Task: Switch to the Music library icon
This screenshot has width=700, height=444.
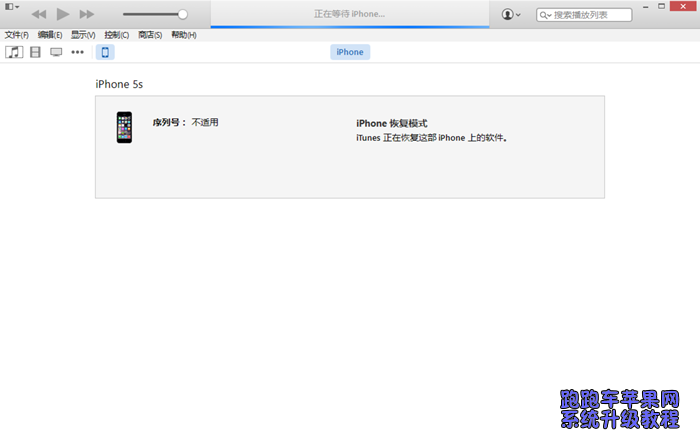Action: tap(14, 52)
